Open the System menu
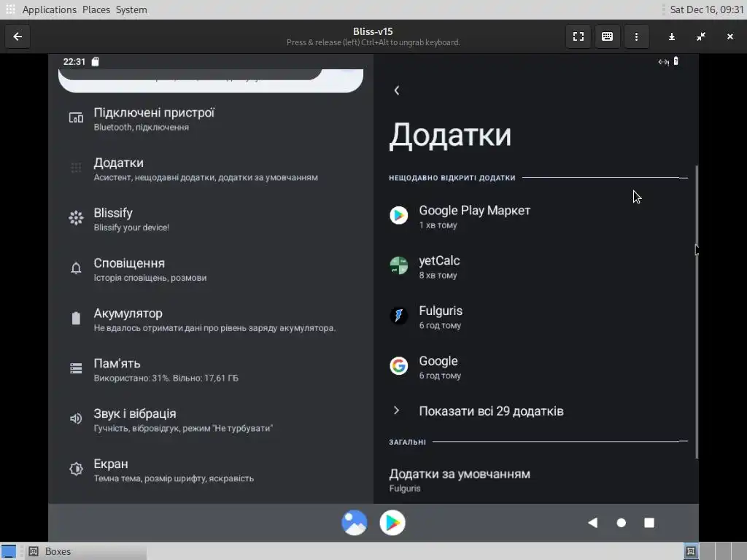The width and height of the screenshot is (747, 560). 131,9
